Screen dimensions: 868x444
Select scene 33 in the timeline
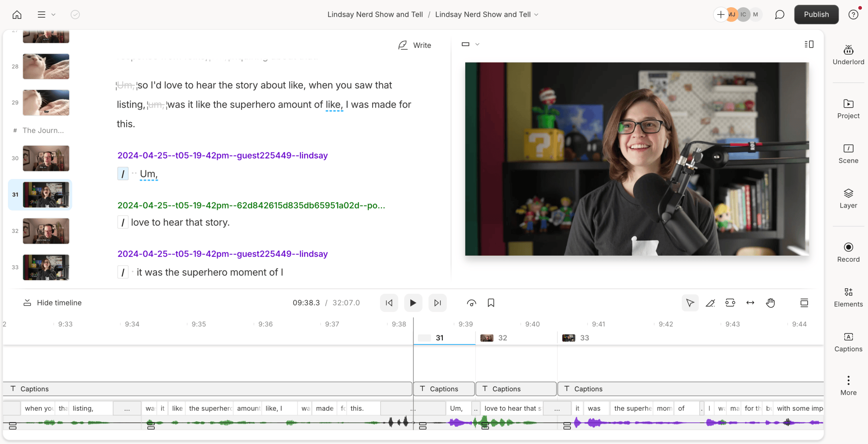[x=690, y=338]
